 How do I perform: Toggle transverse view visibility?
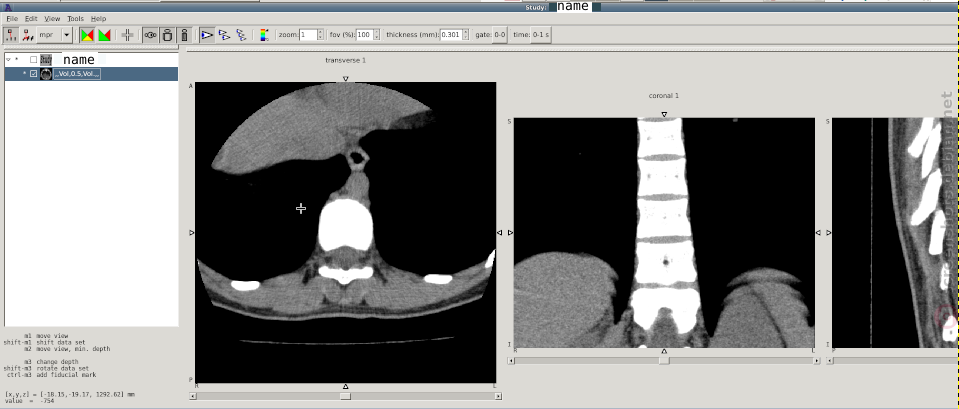[x=150, y=35]
